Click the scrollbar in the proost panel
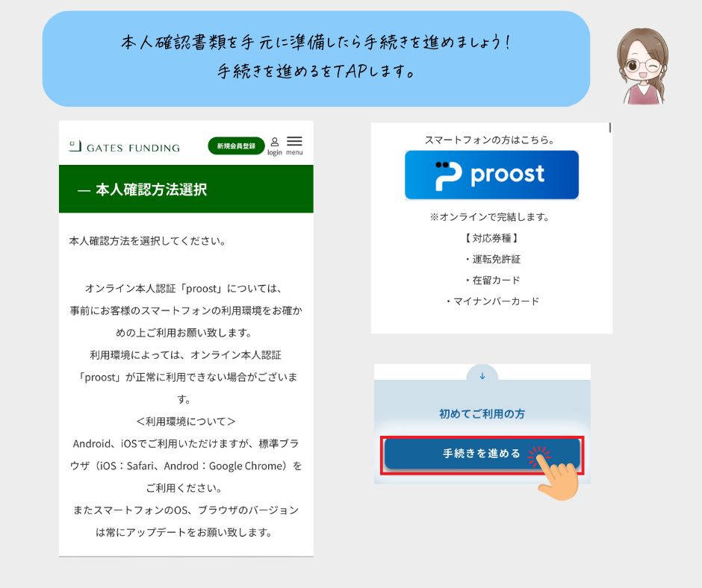The image size is (702, 588). click(610, 128)
